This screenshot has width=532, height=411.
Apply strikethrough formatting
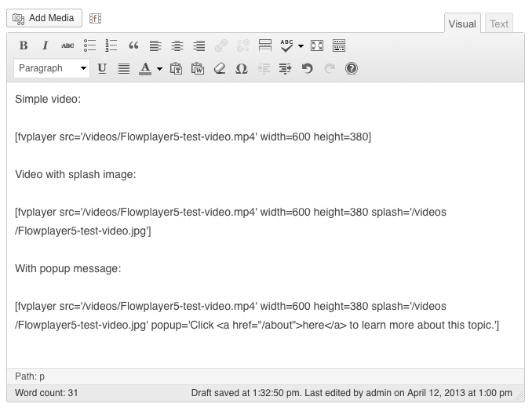click(x=67, y=45)
